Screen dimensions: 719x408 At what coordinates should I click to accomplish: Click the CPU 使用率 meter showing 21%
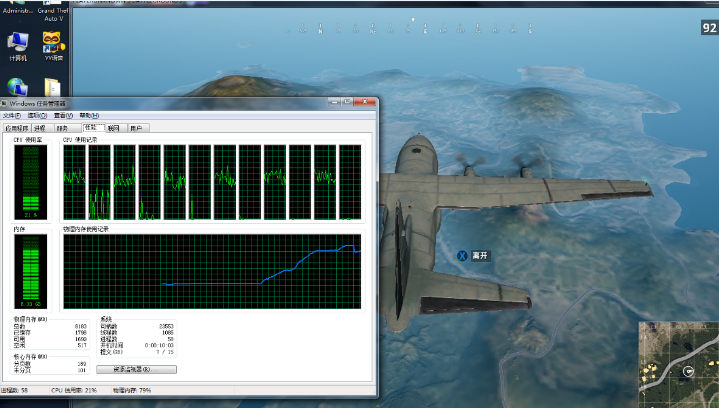coord(31,182)
